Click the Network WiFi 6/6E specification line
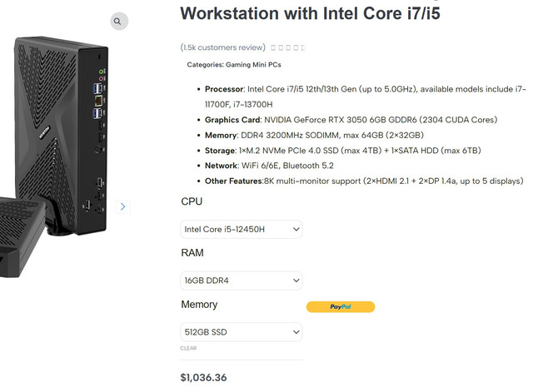 point(269,166)
